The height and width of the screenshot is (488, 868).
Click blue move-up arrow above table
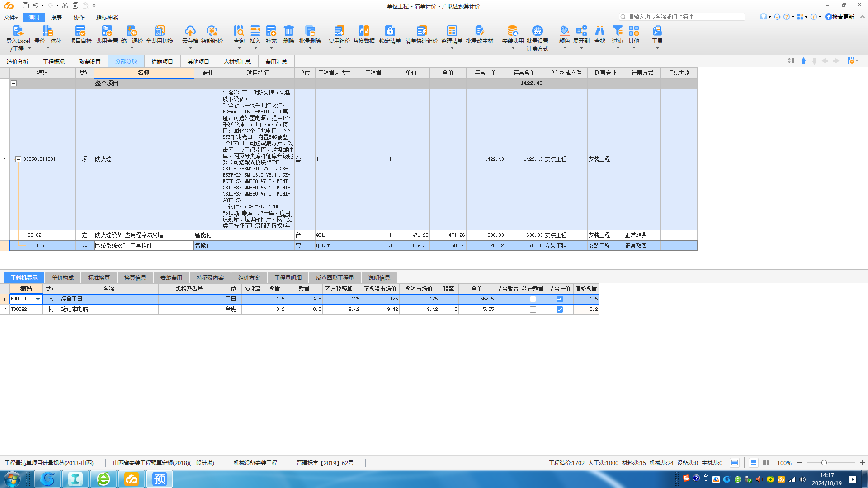803,61
